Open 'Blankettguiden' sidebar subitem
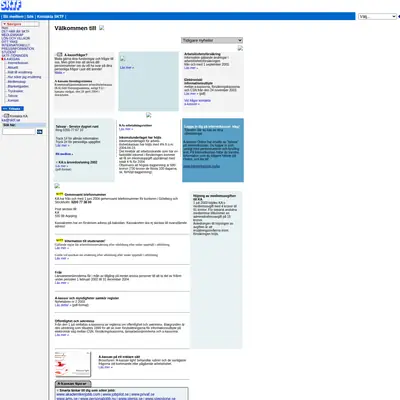The height and width of the screenshot is (400, 400). pos(18,86)
